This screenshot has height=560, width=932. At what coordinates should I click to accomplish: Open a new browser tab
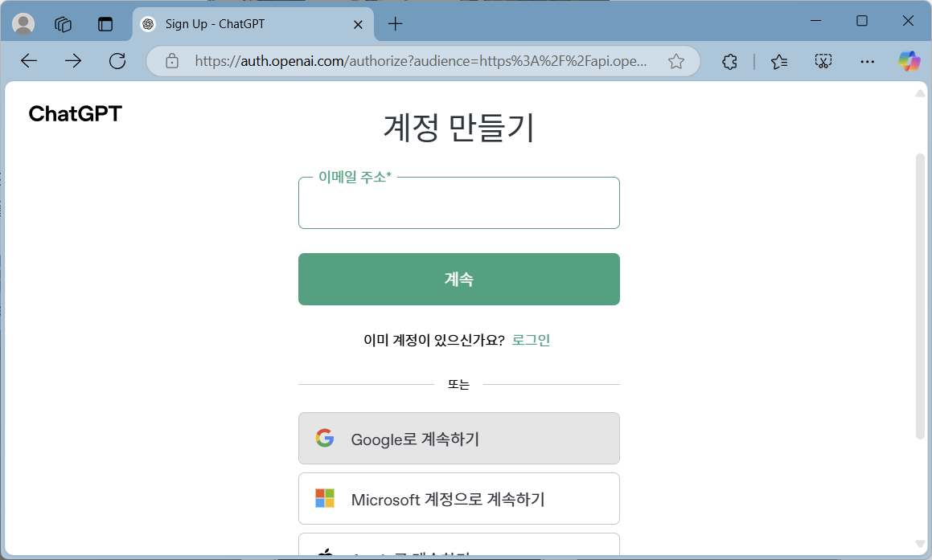[x=396, y=24]
